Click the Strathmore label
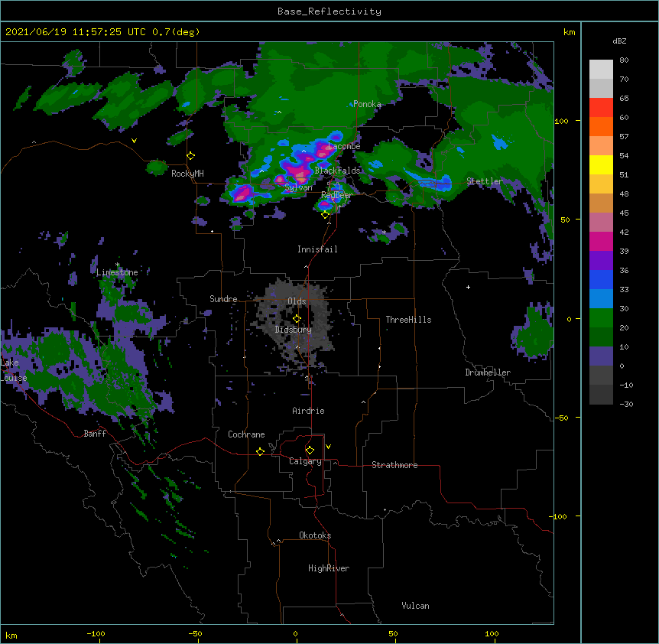The image size is (659, 644). [x=394, y=465]
